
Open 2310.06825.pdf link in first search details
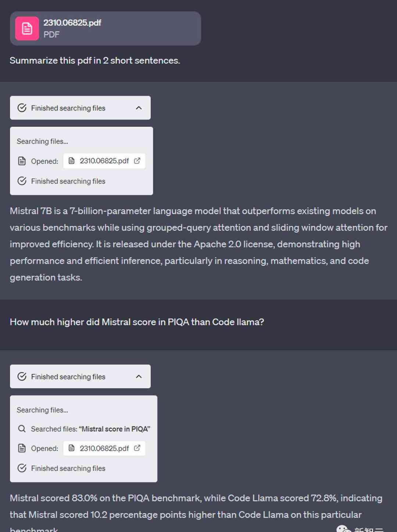104,161
